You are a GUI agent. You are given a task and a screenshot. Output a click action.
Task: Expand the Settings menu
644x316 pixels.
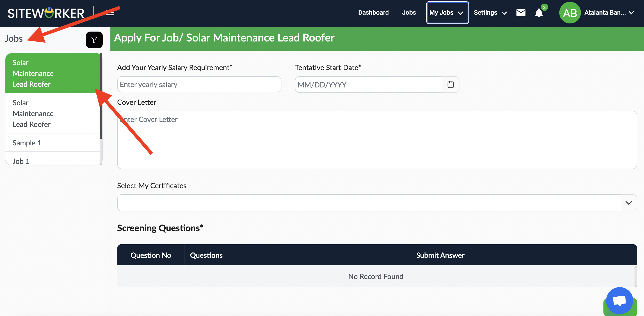490,12
